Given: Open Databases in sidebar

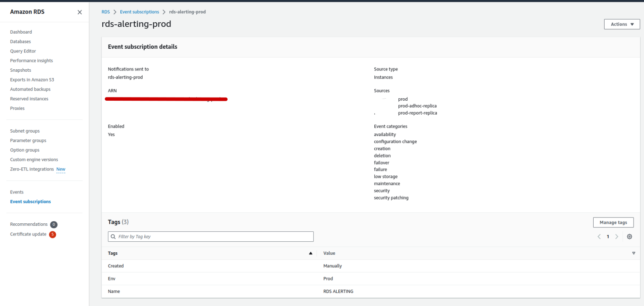Looking at the screenshot, I should click(x=21, y=42).
